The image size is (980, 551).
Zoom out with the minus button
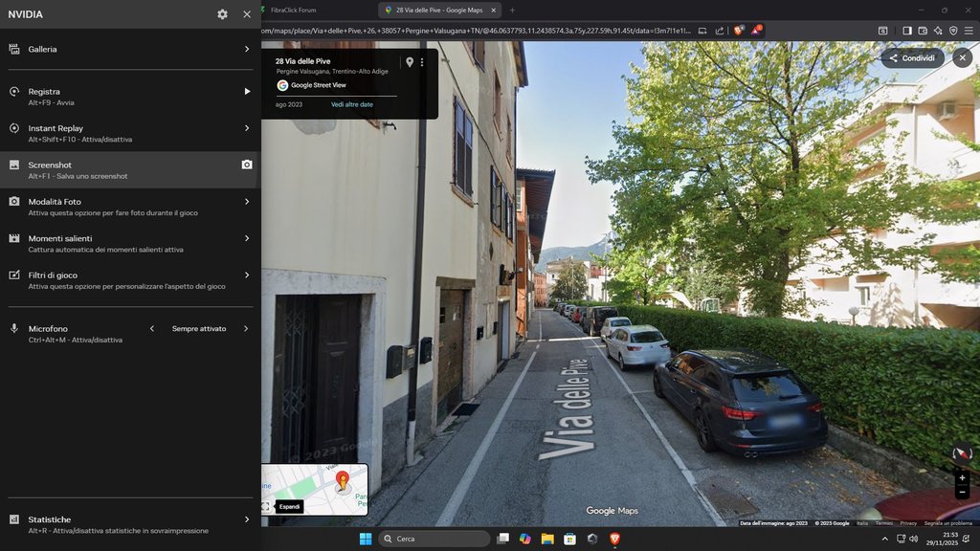point(962,493)
